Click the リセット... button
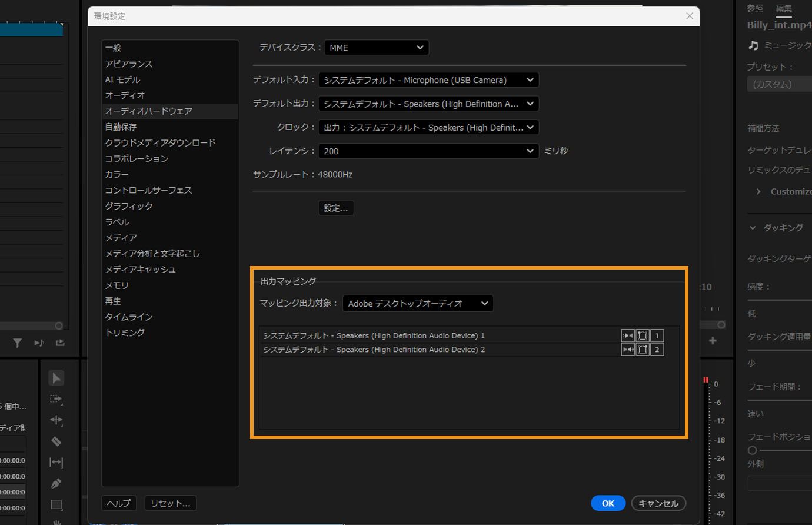Screen dimensions: 812x525 click(x=170, y=503)
